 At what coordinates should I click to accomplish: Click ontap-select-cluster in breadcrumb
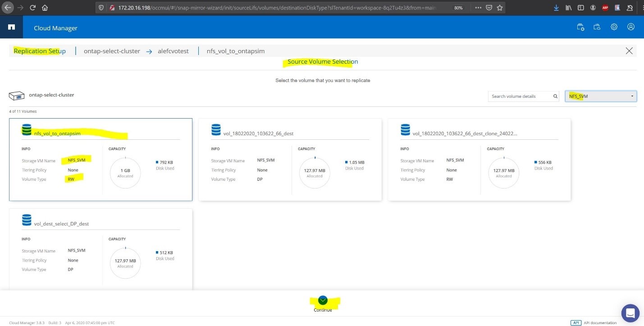[x=112, y=51]
